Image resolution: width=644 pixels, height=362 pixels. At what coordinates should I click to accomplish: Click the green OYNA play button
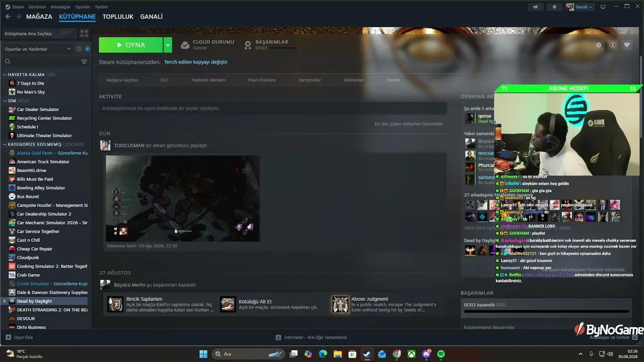tap(131, 45)
